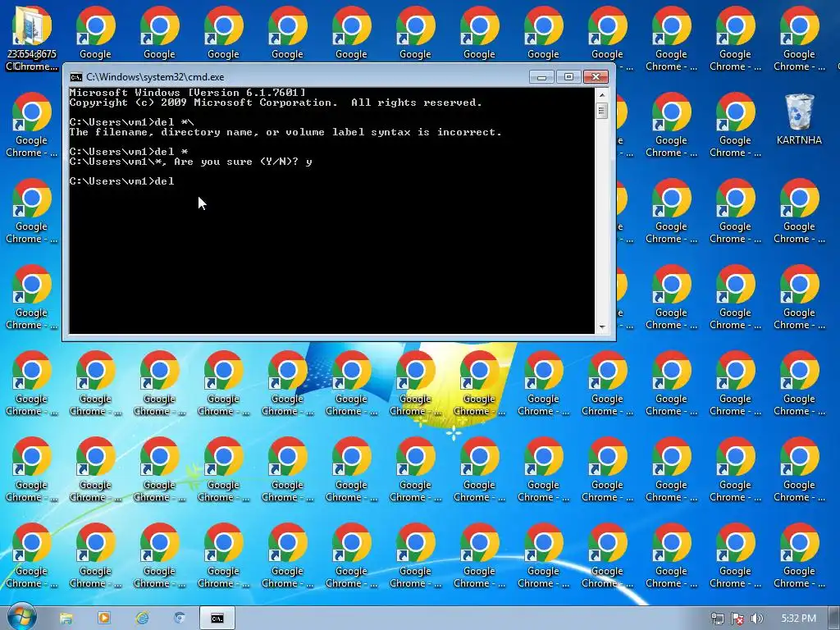Open Windows Explorer from the taskbar
840x630 pixels.
66,619
